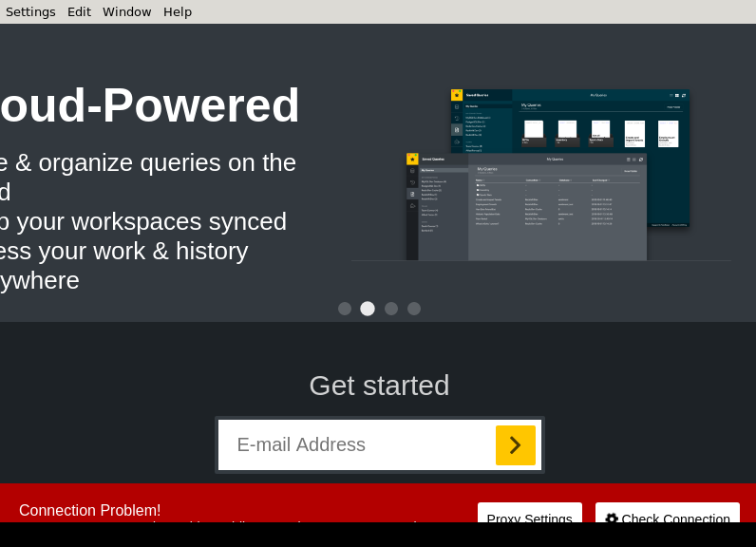Open the Window menu
The width and height of the screenshot is (756, 547).
point(126,11)
